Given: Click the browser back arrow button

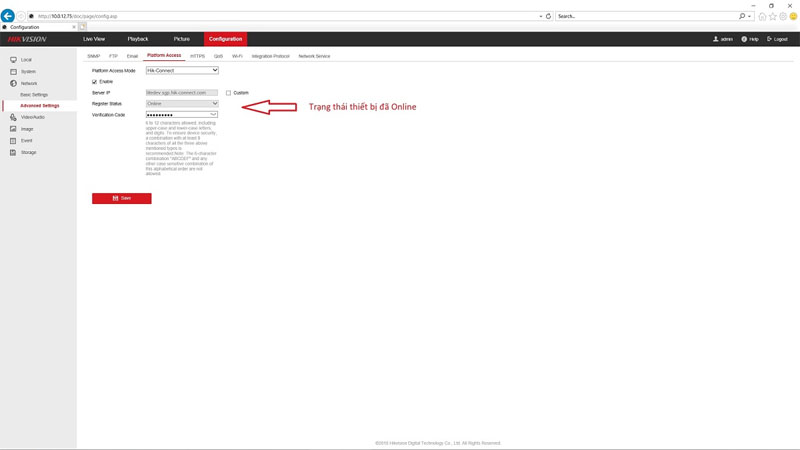Looking at the screenshot, I should [8, 16].
